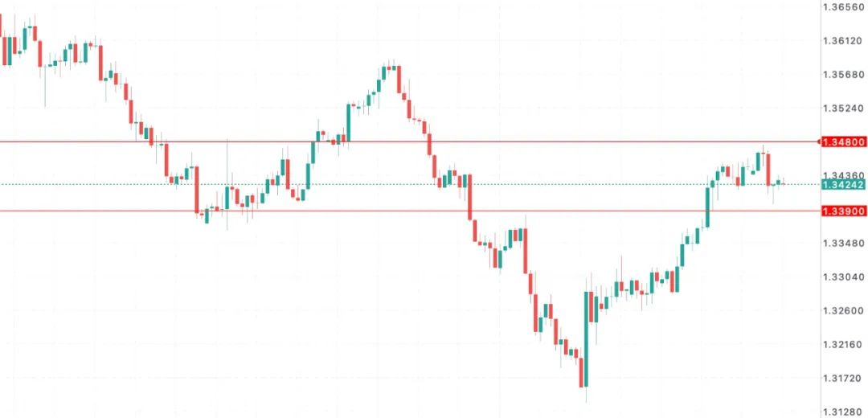Click the 1.31720 price axis label
The image size is (868, 418).
pyautogui.click(x=842, y=378)
